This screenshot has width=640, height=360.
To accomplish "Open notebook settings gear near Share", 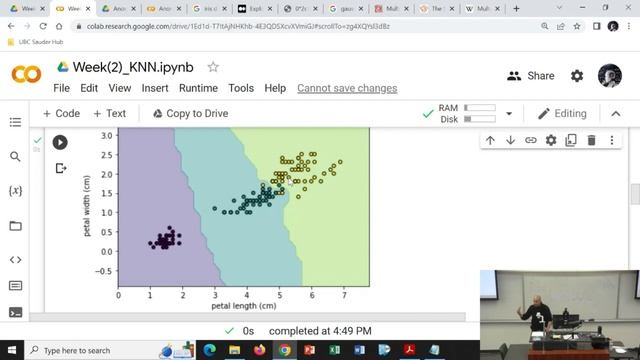I will [x=577, y=76].
